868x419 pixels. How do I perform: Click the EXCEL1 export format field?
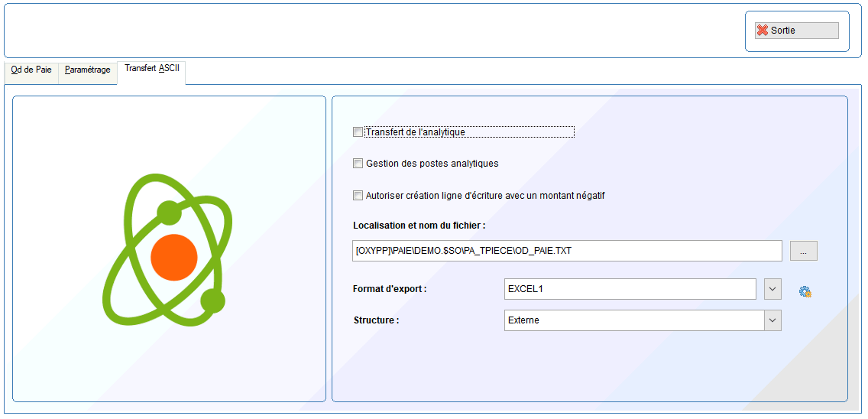(x=630, y=289)
